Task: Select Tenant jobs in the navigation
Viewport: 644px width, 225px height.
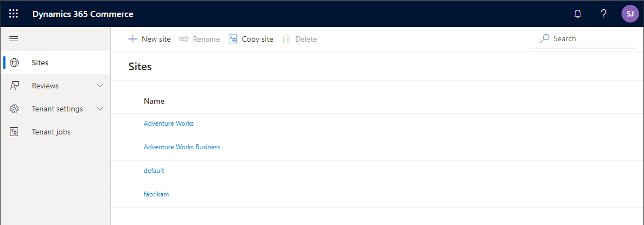Action: pyautogui.click(x=55, y=132)
